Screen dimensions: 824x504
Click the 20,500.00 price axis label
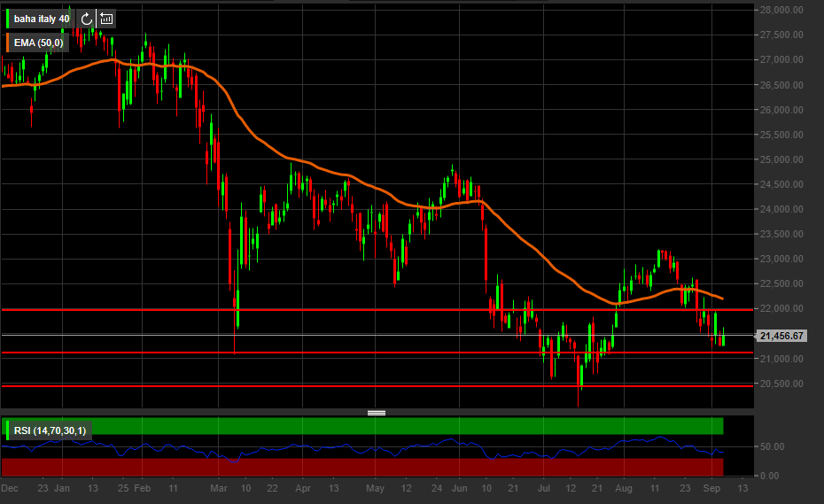781,384
